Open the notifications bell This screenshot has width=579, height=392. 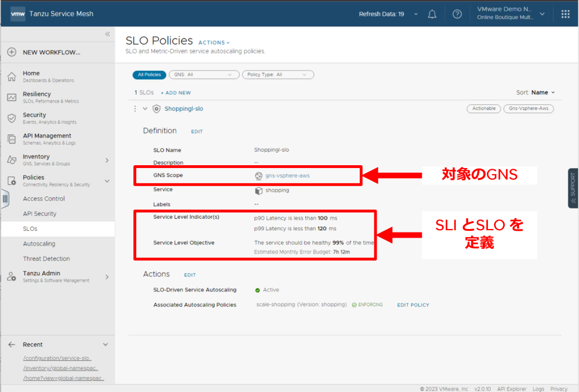click(x=432, y=14)
